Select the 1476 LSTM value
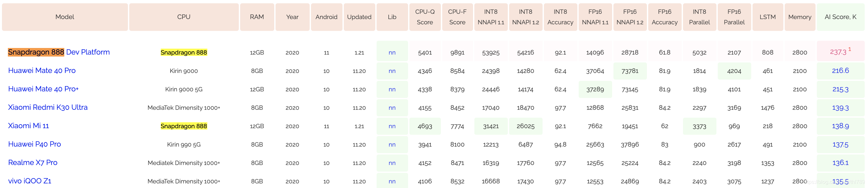The width and height of the screenshot is (868, 188). point(768,108)
